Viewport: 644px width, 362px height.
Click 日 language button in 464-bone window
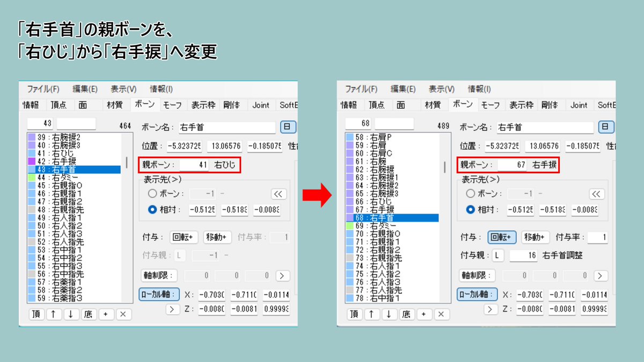click(288, 127)
